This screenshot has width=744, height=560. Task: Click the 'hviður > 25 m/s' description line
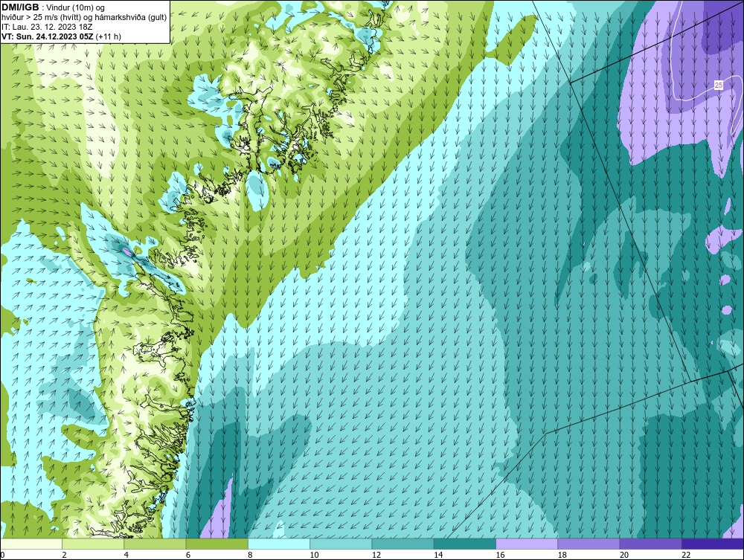pos(84,17)
